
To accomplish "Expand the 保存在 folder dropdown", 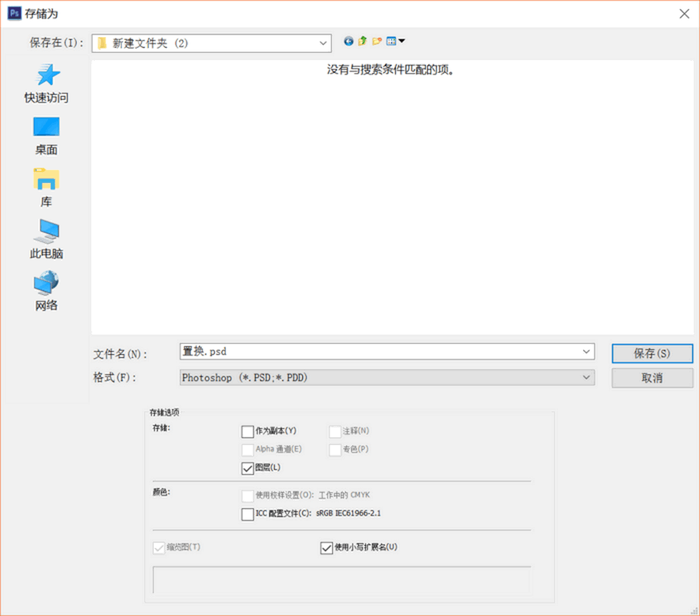I will pos(323,43).
